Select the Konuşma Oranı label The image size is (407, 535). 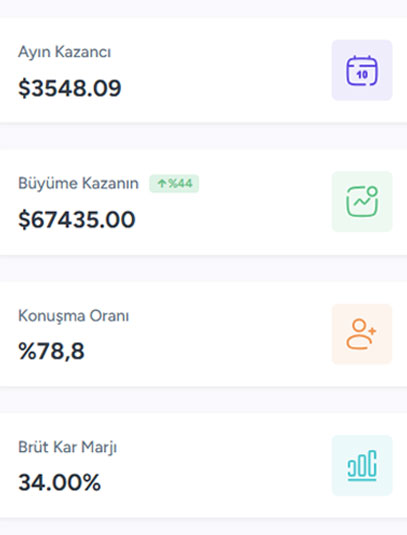coord(73,316)
